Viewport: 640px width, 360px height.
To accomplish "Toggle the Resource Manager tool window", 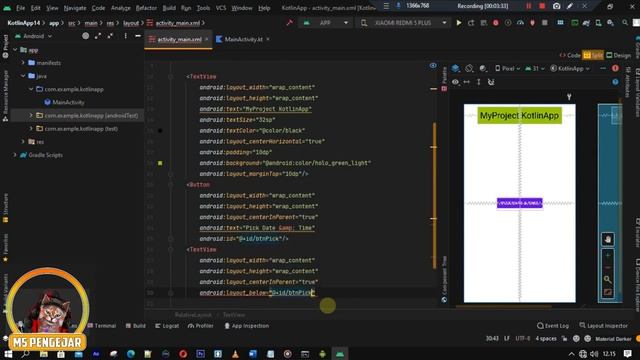I will [5, 95].
